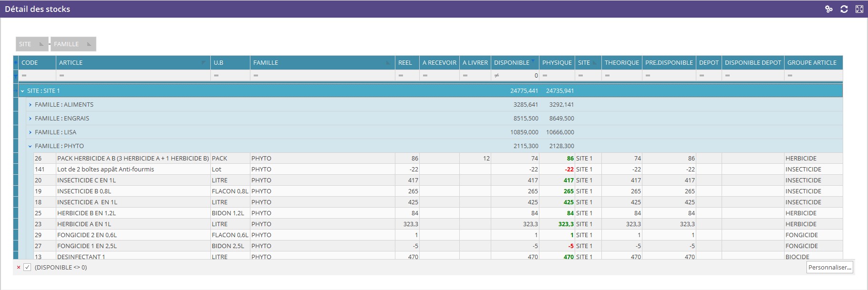This screenshot has width=868, height=290.
Task: Expand the FAMILLE : ALIMENTS group
Action: point(30,105)
